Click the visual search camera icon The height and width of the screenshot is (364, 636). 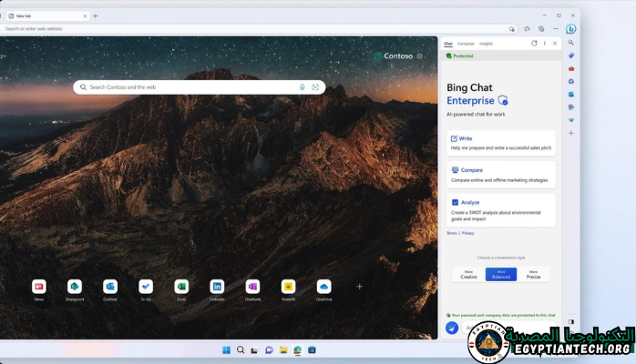click(x=315, y=87)
